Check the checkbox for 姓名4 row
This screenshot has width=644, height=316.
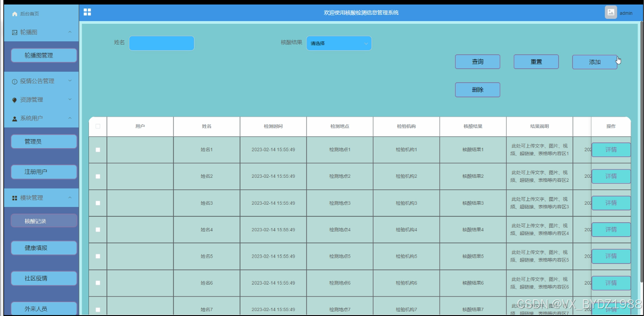pos(98,229)
